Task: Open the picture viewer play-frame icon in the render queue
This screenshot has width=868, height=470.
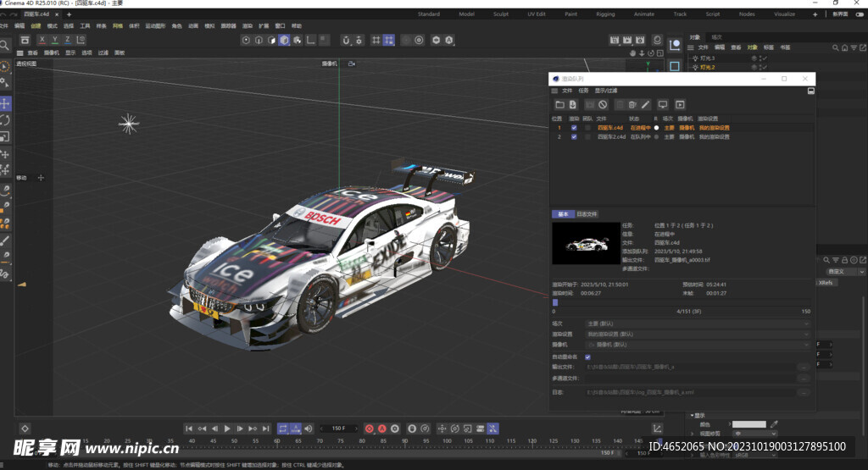Action: [681, 104]
